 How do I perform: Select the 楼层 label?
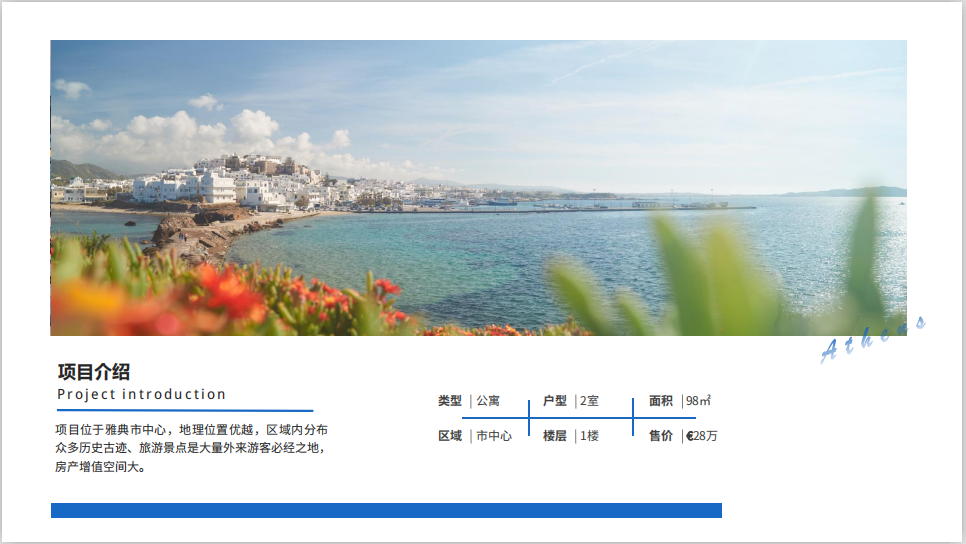coord(555,436)
